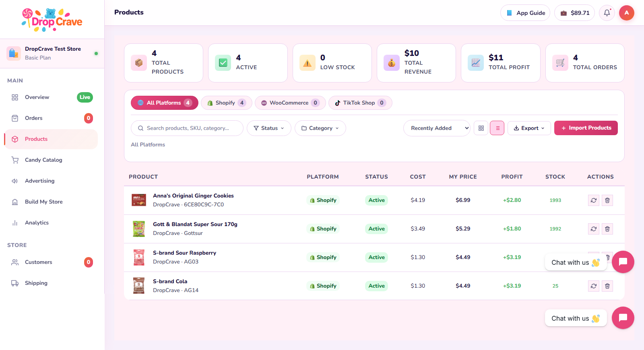
Task: Expand the Recently Added sort dropdown
Action: tap(437, 128)
